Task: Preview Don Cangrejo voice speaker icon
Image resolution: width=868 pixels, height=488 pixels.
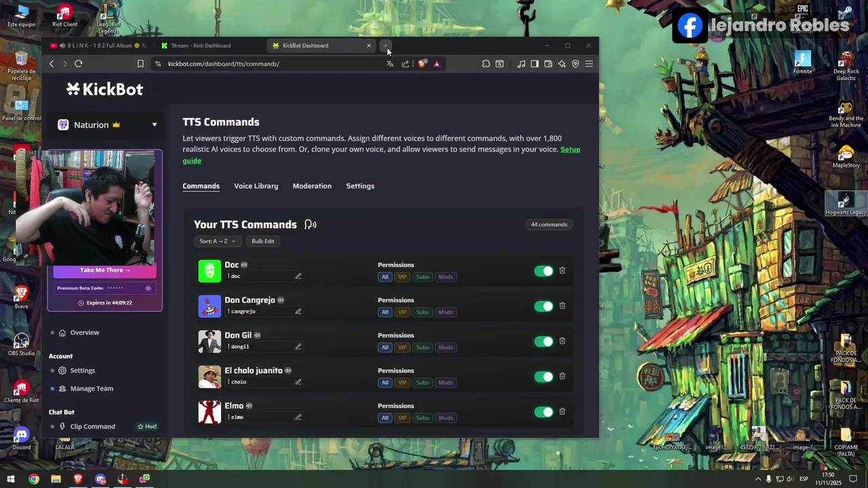Action: click(x=280, y=300)
